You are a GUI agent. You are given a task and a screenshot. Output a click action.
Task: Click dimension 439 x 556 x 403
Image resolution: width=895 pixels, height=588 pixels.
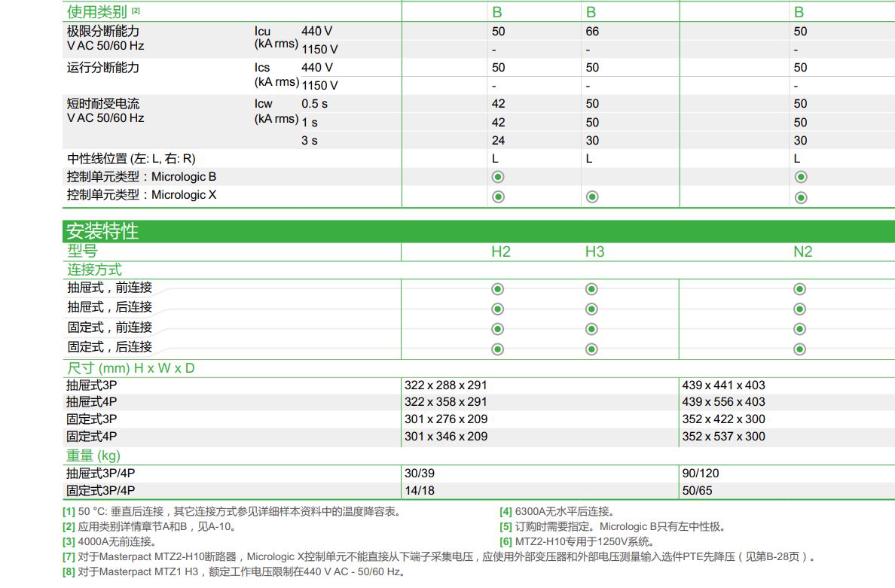click(724, 401)
